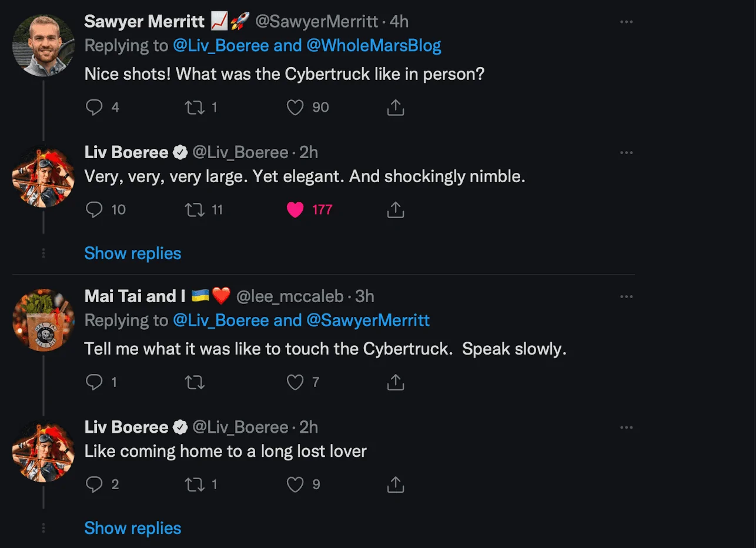Image resolution: width=756 pixels, height=548 pixels.
Task: Open the @WholeMarsBlog mention link
Action: (x=374, y=46)
